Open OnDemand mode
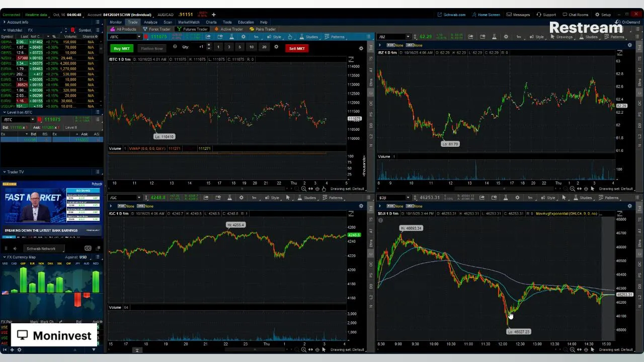The image size is (644, 362). pos(628,22)
